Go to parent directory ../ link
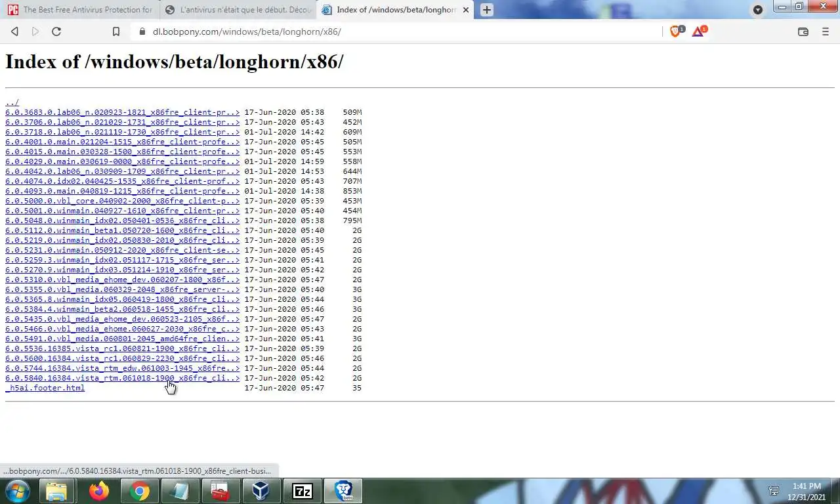The image size is (840, 504). pyautogui.click(x=12, y=102)
